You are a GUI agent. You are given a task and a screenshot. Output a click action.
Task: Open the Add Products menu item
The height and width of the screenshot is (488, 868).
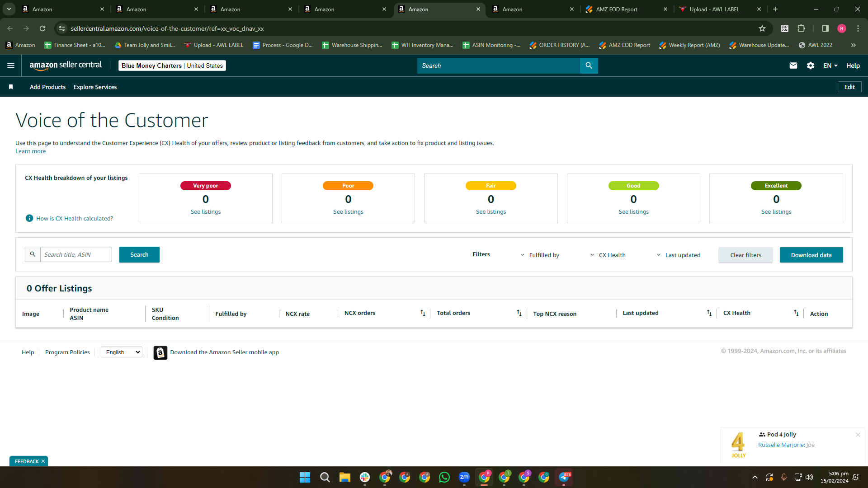pos(47,87)
